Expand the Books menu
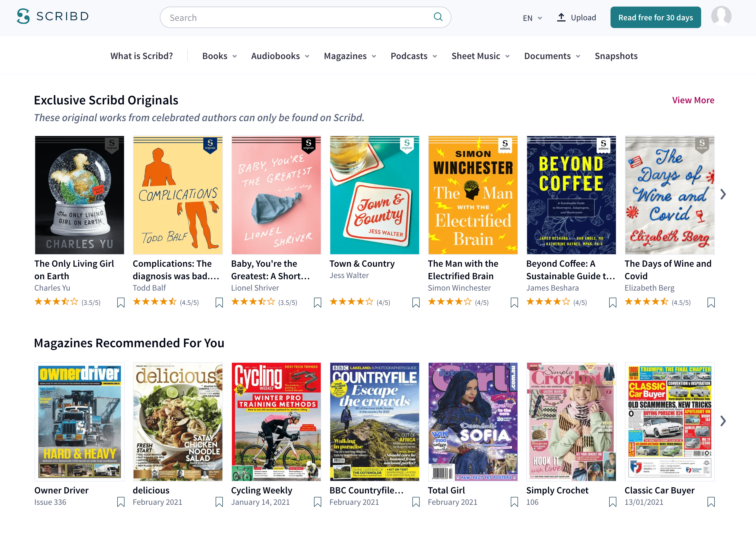The image size is (756, 537). point(219,56)
